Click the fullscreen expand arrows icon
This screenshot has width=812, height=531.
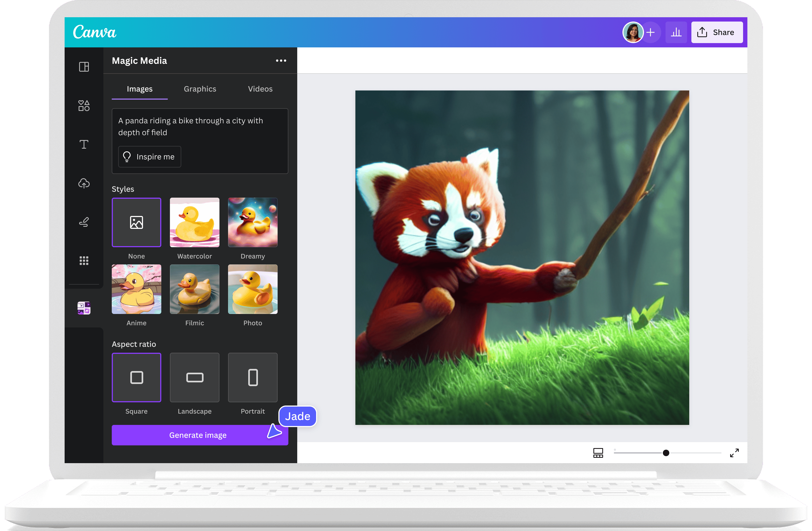tap(734, 453)
